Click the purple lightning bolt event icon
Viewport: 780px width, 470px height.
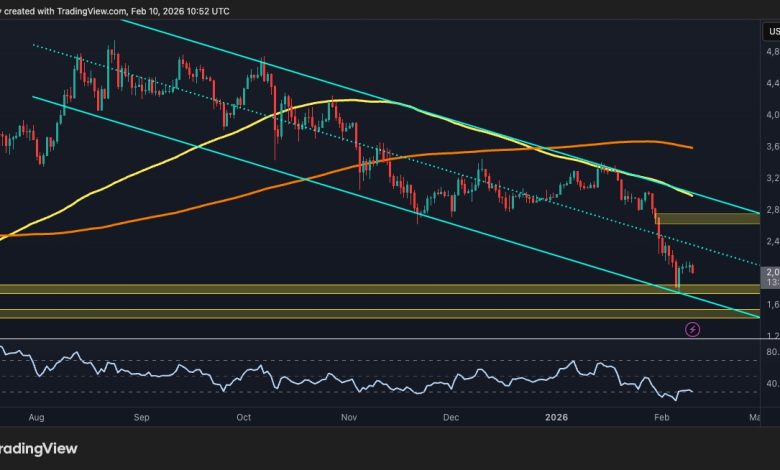tap(691, 328)
